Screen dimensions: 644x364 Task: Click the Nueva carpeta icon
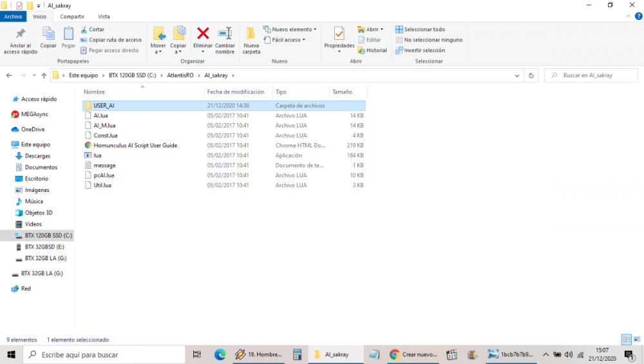(x=251, y=34)
